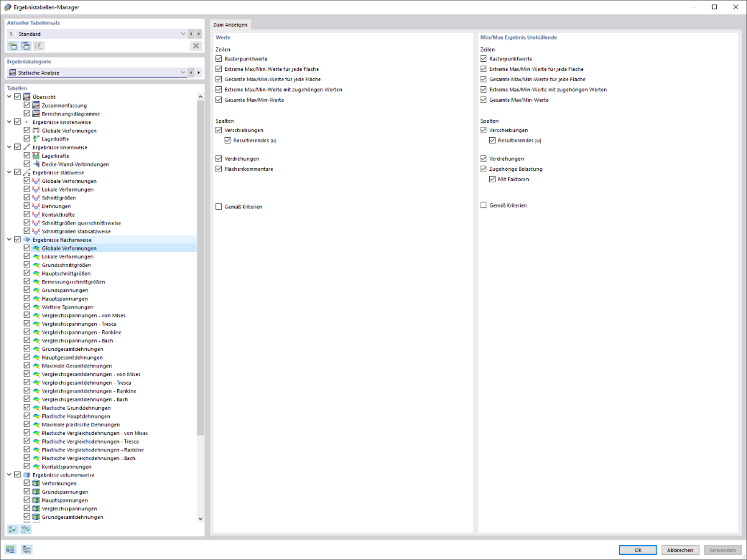Click the rename table set pencil icon
This screenshot has height=560, width=747.
click(39, 46)
